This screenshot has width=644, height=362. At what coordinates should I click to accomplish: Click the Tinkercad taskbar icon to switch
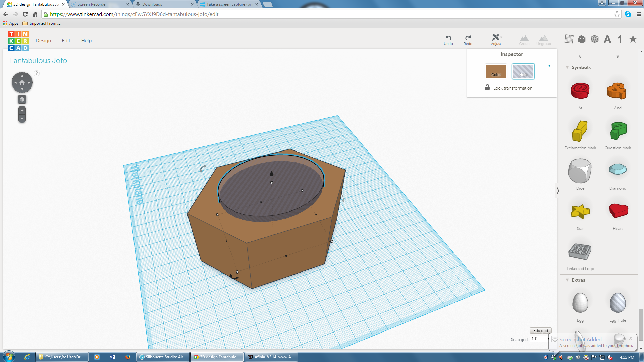coord(218,357)
